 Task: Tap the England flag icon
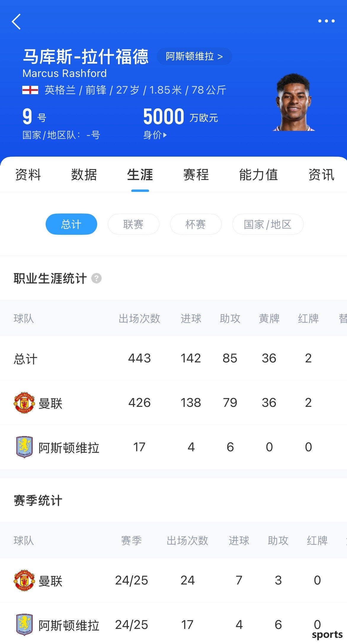pyautogui.click(x=30, y=90)
